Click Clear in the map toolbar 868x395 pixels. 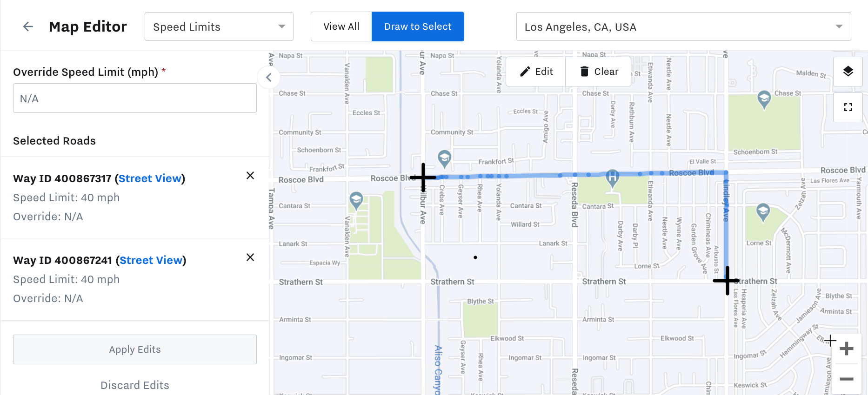[x=599, y=72]
